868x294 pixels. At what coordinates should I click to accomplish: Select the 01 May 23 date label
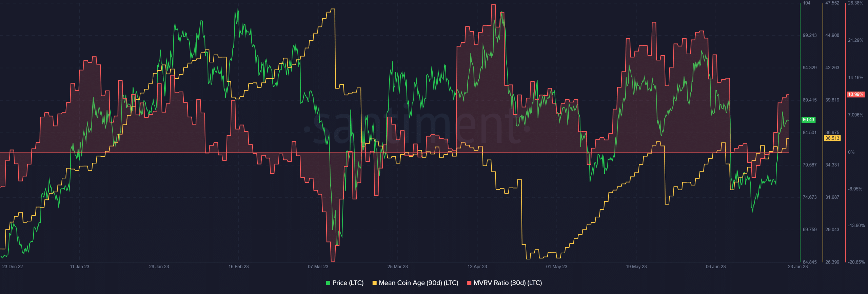point(557,267)
